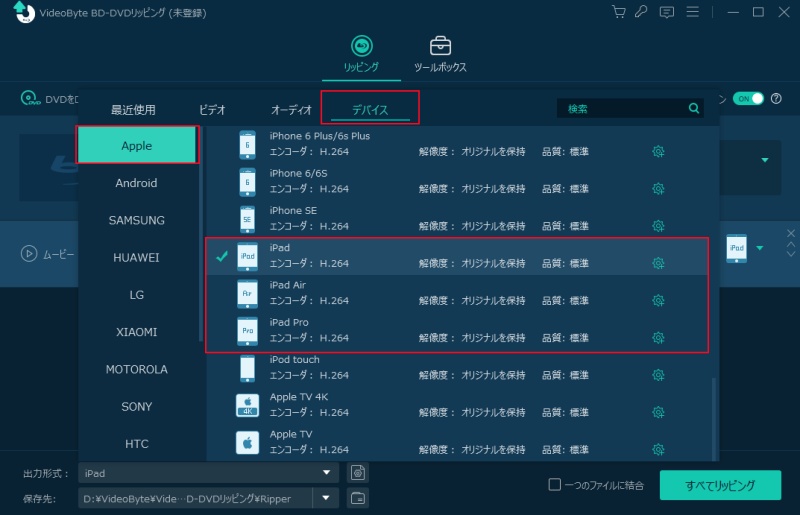This screenshot has width=800, height=515.
Task: Remove the movie item with X
Action: [x=791, y=233]
